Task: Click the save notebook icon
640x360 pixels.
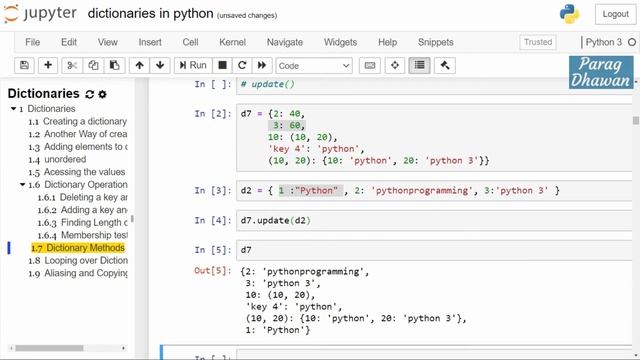Action: [24, 65]
